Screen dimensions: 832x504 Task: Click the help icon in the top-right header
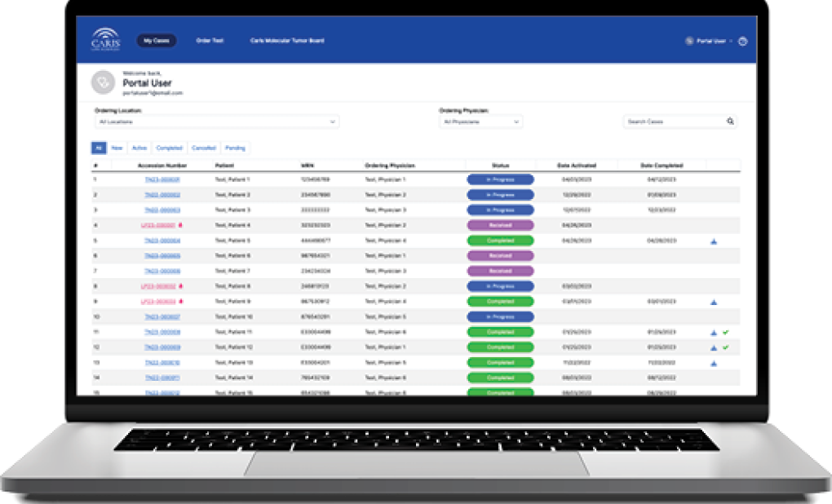click(x=742, y=41)
